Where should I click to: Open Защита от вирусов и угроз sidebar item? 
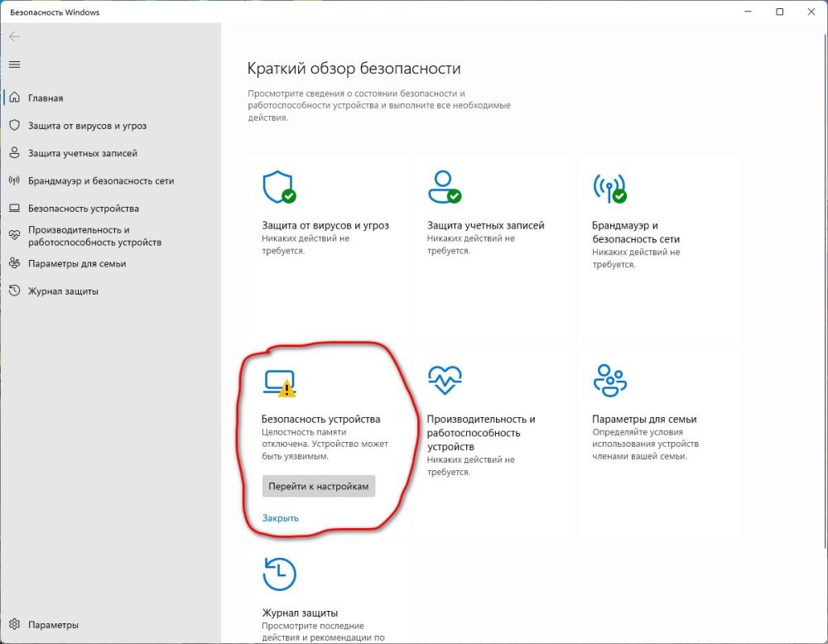pos(87,126)
